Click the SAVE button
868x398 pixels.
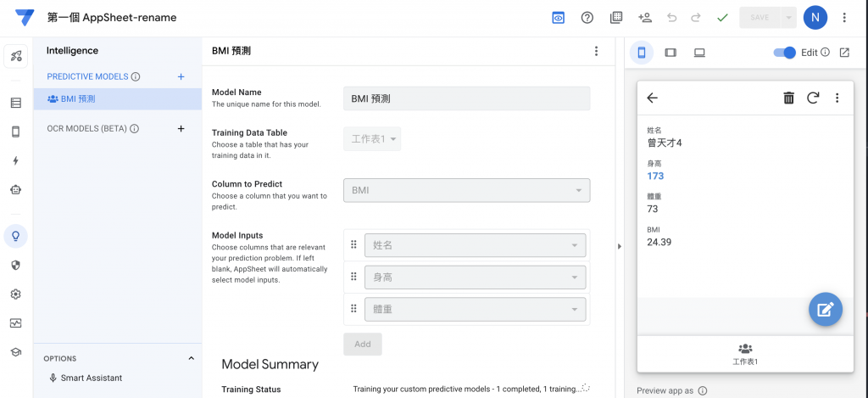760,17
